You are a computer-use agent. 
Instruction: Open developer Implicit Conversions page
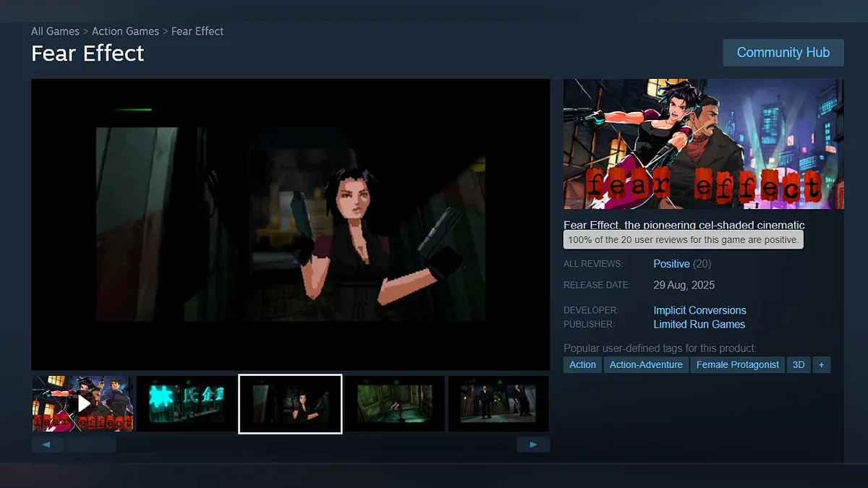click(699, 310)
